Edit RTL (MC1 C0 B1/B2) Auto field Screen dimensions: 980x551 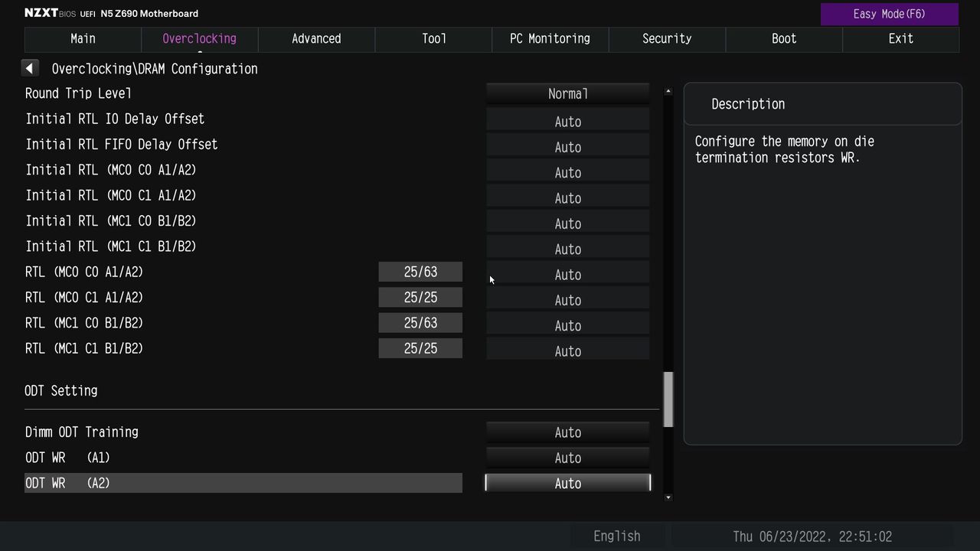point(568,324)
